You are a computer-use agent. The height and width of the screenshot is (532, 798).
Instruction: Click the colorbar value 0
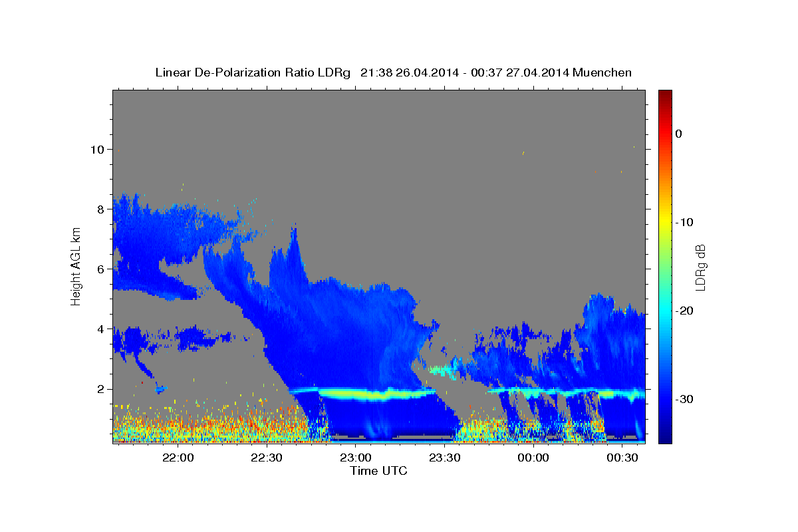[x=679, y=134]
